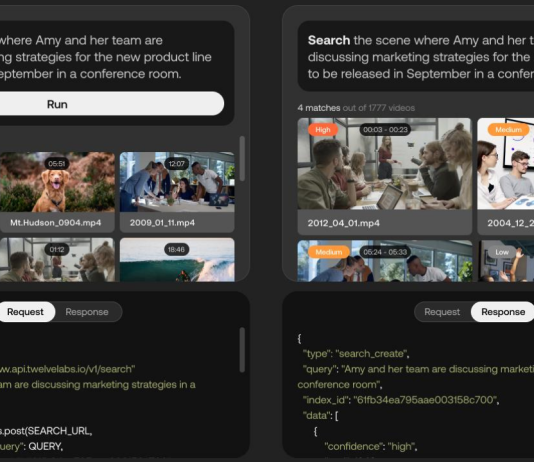Click the Mt.Hudson_0904.mp4 file name

coord(56,223)
